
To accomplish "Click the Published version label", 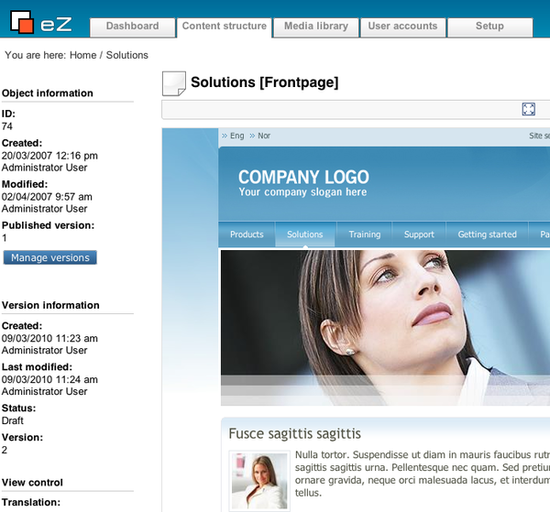I will pyautogui.click(x=48, y=225).
